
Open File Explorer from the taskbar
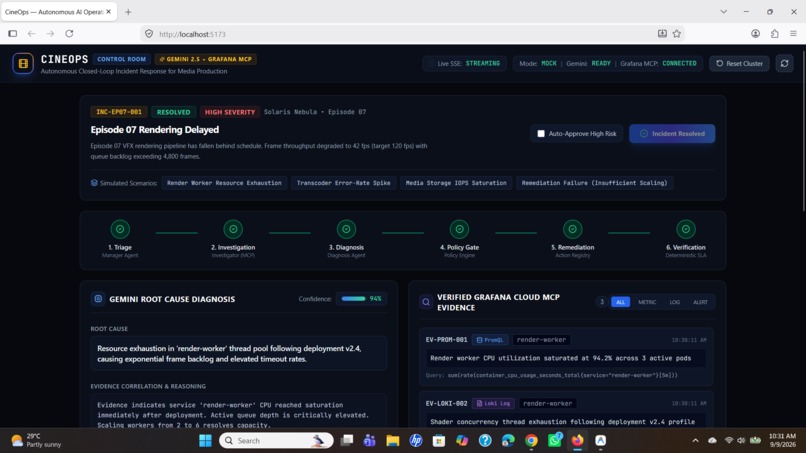click(x=393, y=441)
